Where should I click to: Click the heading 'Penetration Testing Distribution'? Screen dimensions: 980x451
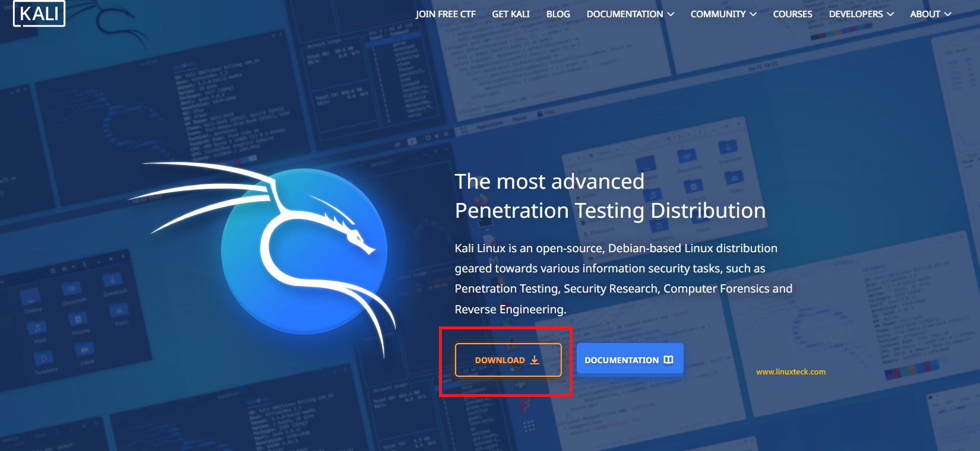tap(610, 211)
